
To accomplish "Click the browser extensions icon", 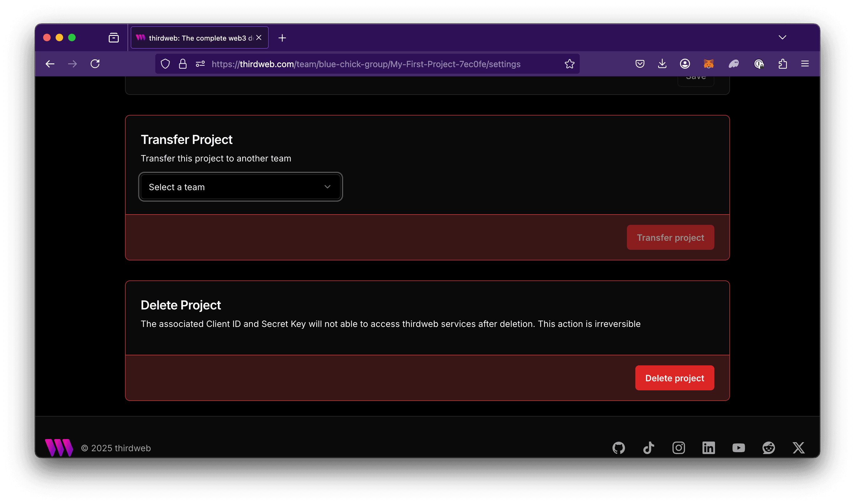I will pyautogui.click(x=783, y=64).
